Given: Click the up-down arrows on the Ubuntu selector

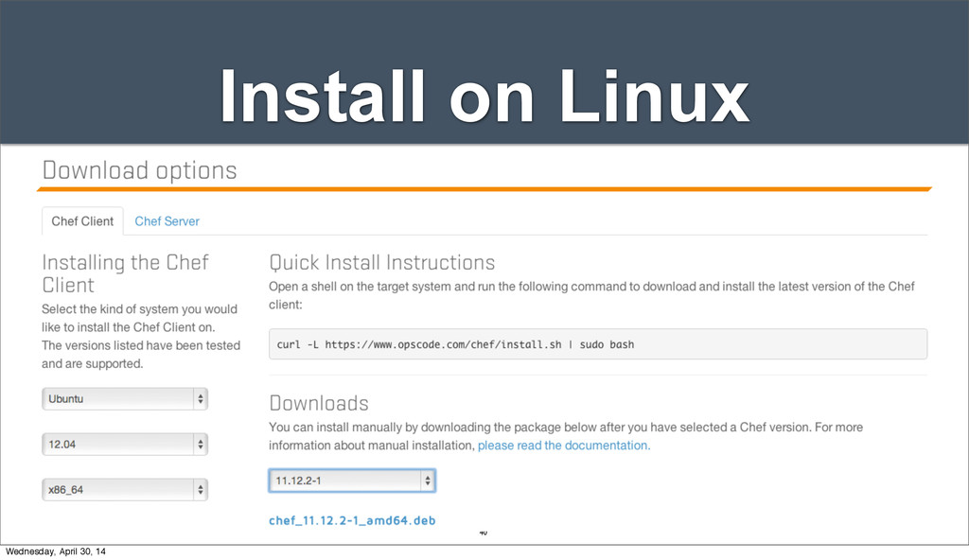Looking at the screenshot, I should click(200, 399).
